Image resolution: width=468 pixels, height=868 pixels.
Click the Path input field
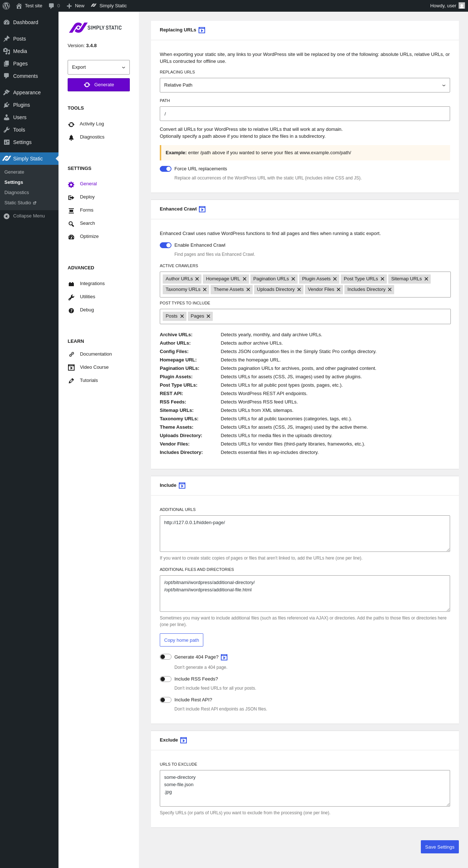305,114
